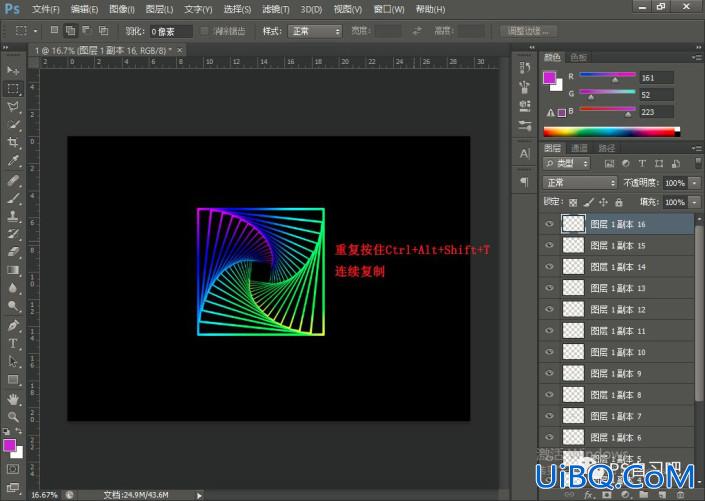Select the Dodge tool

tap(13, 306)
